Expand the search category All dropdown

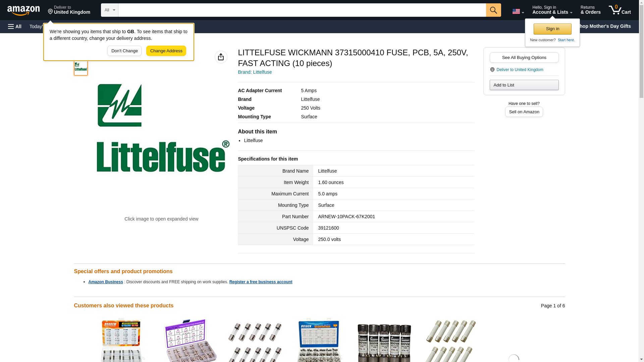point(109,10)
